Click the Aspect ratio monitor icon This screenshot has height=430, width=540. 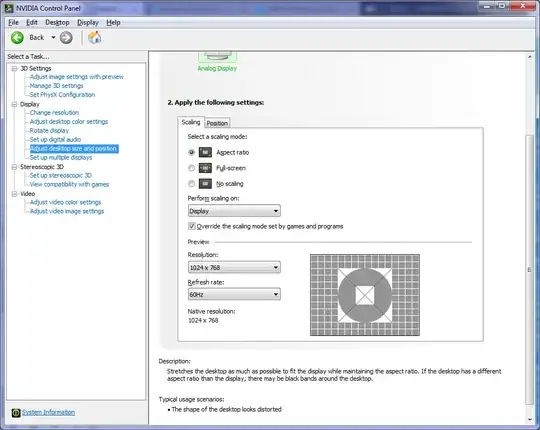(205, 152)
